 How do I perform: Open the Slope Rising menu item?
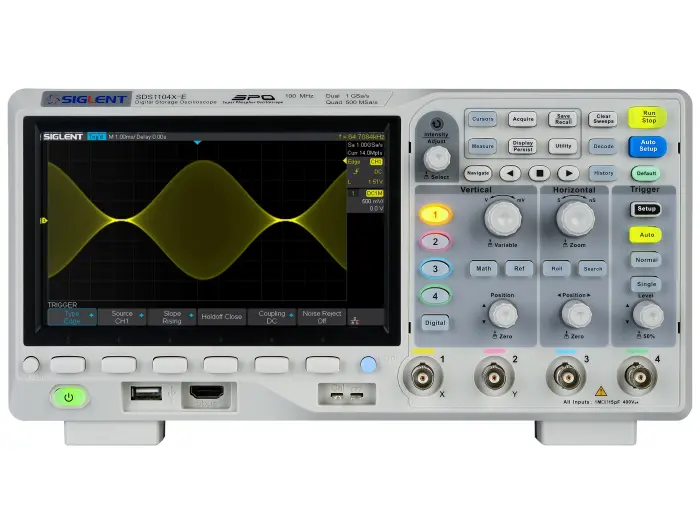pos(172,317)
